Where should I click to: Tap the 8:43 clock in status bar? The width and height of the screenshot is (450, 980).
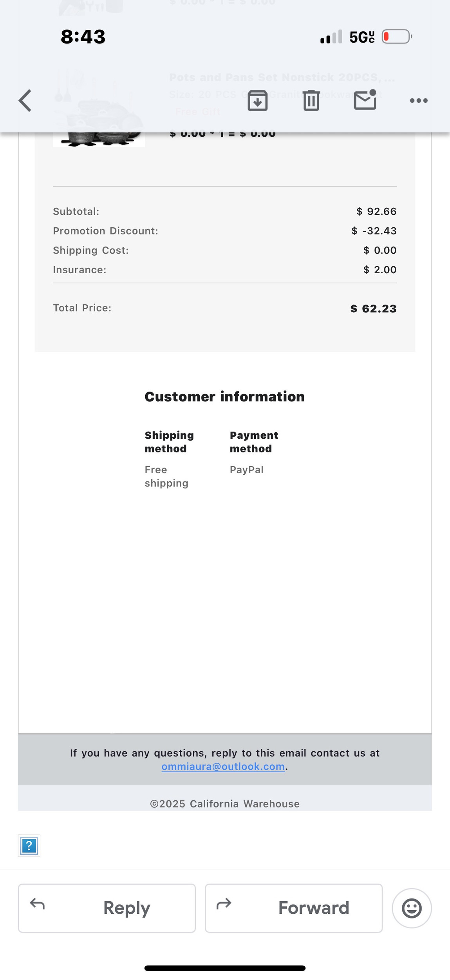83,37
